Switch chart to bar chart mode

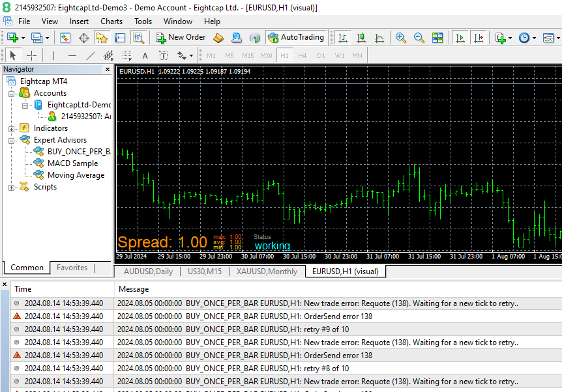coord(343,38)
